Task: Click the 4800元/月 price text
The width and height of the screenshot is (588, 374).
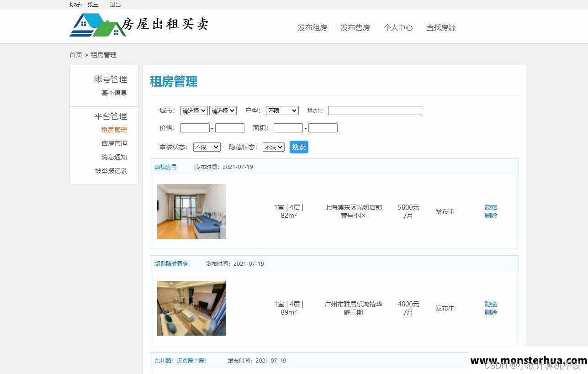Action: click(x=408, y=308)
